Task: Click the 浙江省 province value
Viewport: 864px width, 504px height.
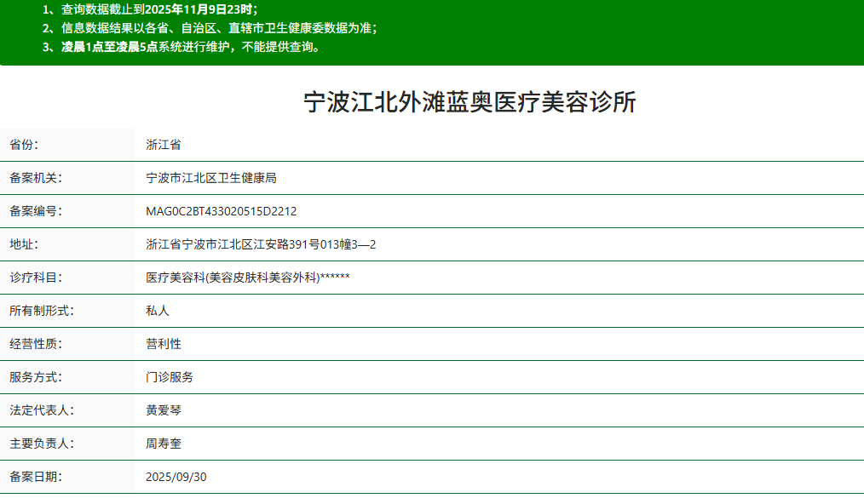Action: click(x=162, y=145)
